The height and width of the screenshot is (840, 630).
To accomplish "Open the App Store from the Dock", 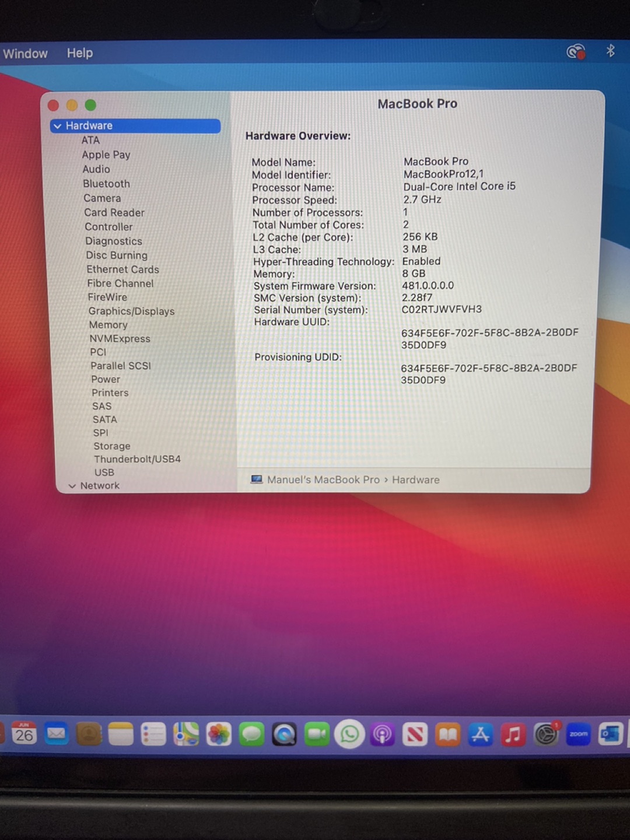I will [x=480, y=734].
